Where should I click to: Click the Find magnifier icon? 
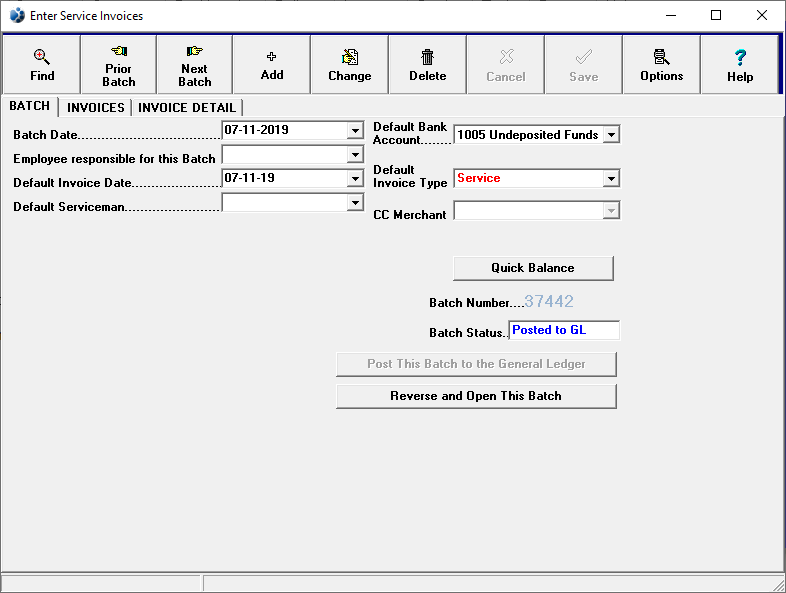coord(42,57)
